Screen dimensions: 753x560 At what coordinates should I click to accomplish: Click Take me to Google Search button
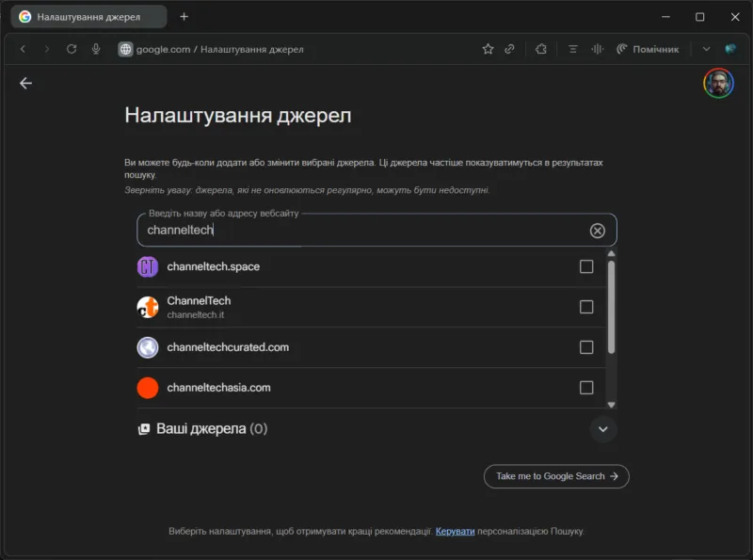click(556, 476)
